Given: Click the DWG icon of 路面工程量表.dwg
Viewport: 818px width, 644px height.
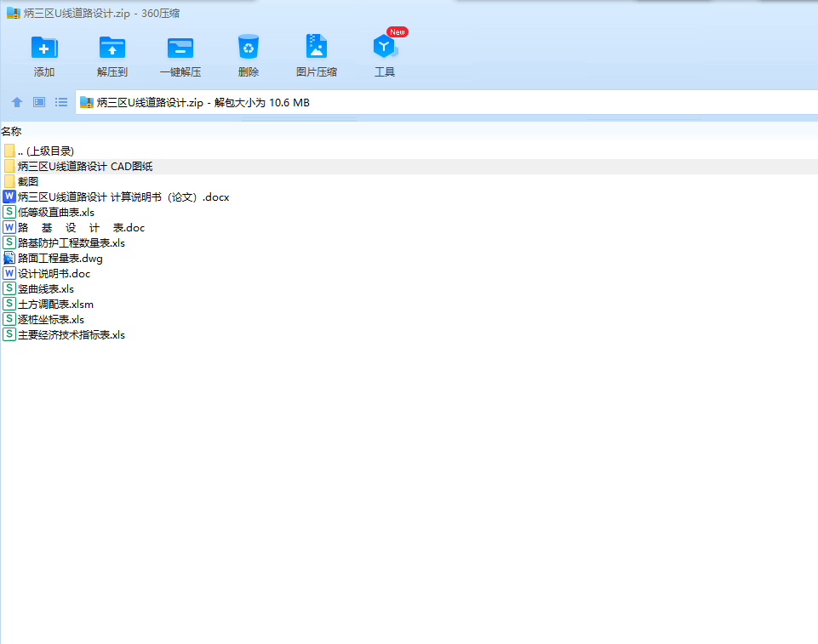Looking at the screenshot, I should (x=9, y=258).
